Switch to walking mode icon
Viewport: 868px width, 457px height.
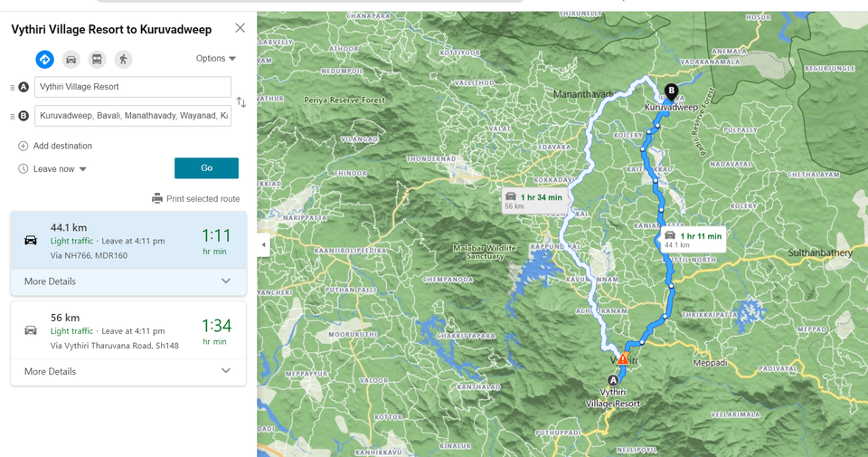tap(124, 59)
